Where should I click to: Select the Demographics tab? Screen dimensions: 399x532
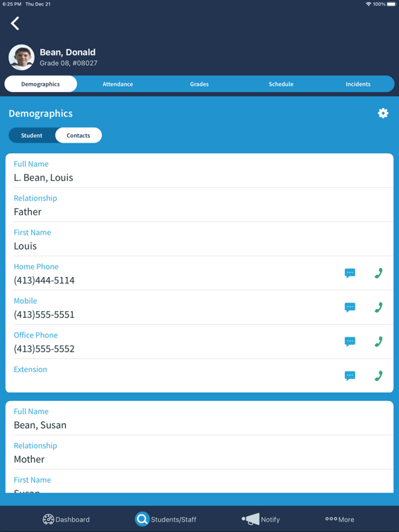click(x=40, y=84)
